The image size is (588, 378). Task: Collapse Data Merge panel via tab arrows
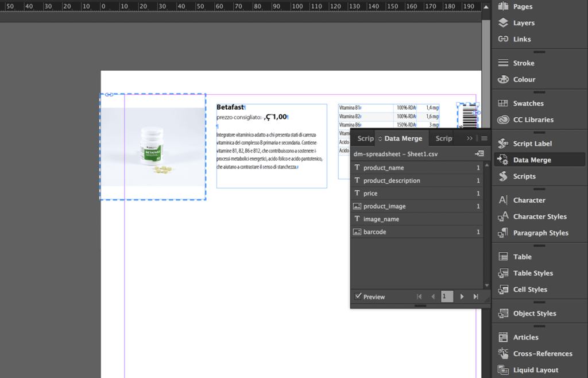(x=380, y=139)
